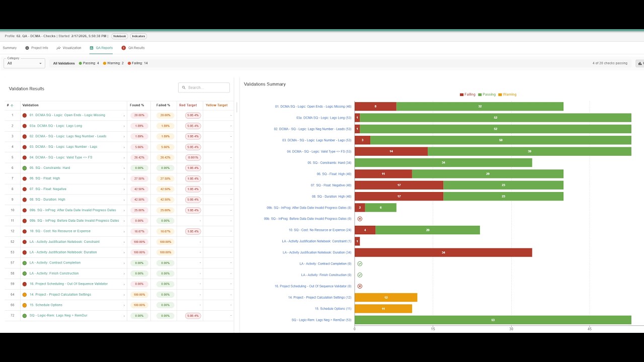Screen dimensions: 644x362
Task: Open the Category dropdown set to All
Action: 24,63
